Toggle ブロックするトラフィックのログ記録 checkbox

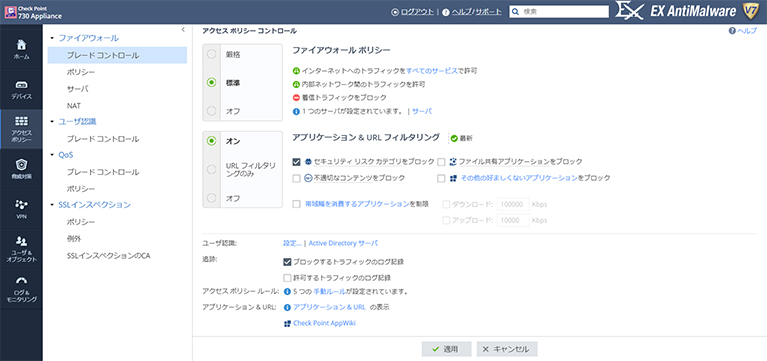coord(288,262)
